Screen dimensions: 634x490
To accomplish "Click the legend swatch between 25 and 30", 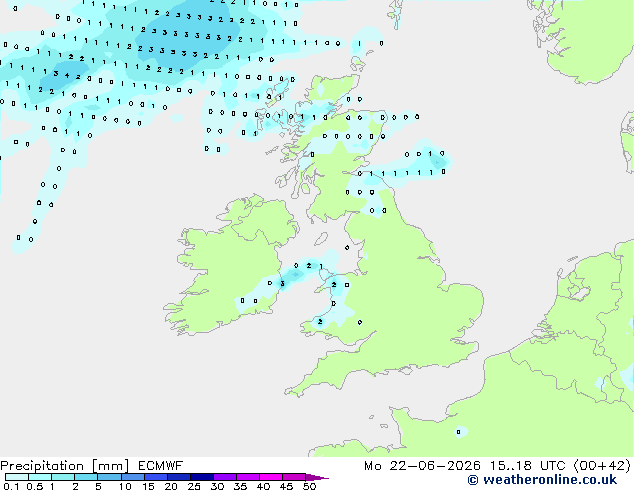I will (202, 477).
